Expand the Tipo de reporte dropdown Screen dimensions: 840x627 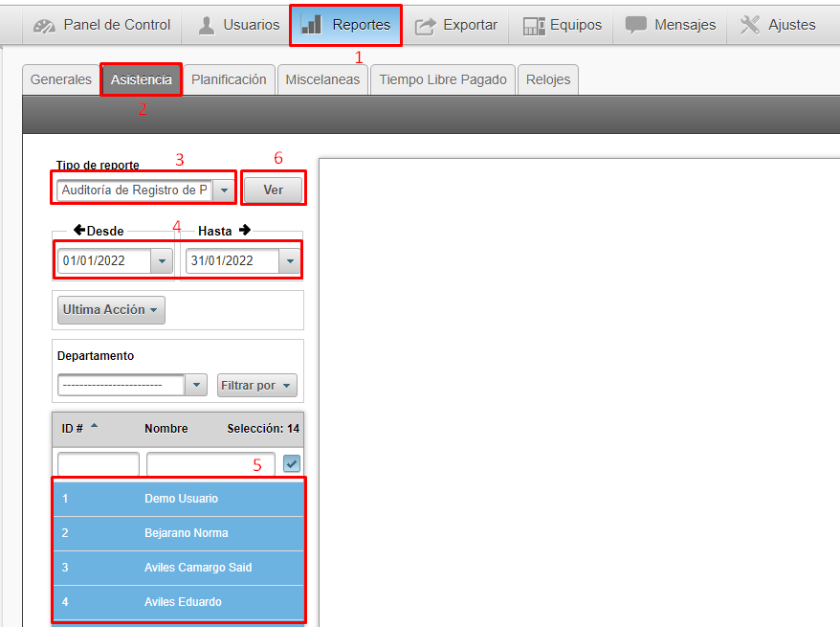[223, 190]
